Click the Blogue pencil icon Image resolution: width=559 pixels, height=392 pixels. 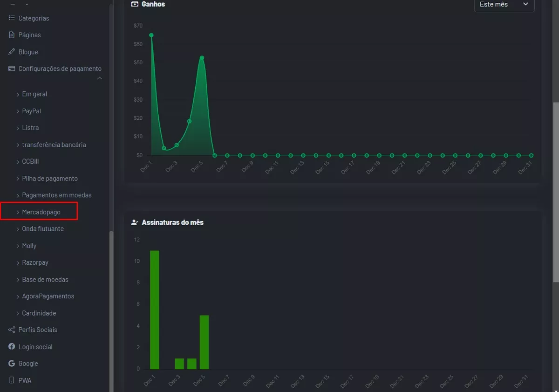pos(11,52)
